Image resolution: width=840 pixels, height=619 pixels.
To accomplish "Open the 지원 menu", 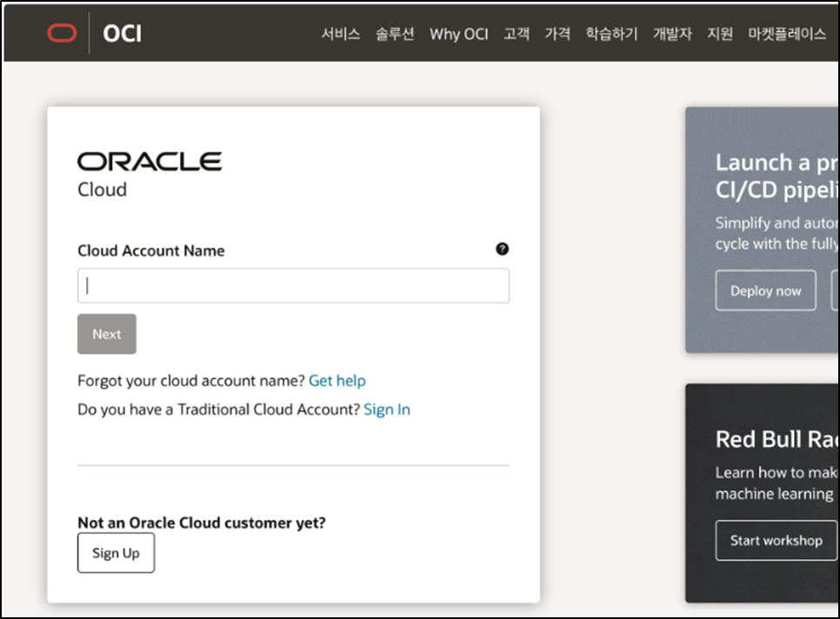I will (720, 34).
